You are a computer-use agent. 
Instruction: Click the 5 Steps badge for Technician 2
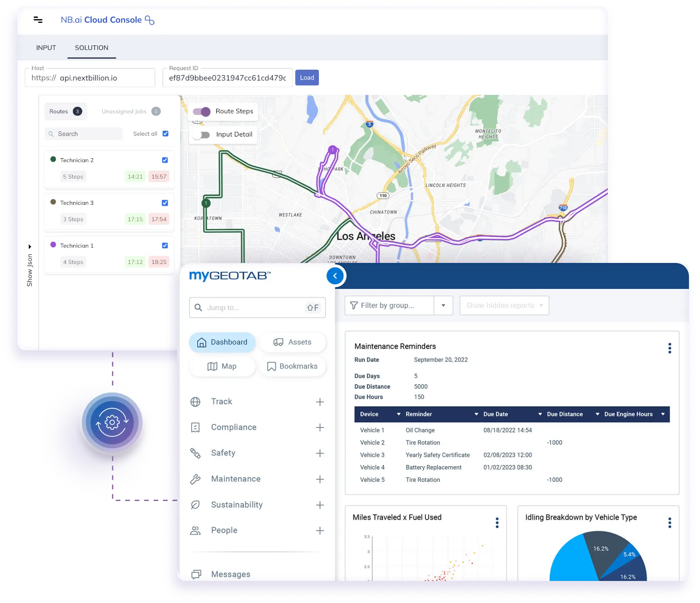[73, 177]
